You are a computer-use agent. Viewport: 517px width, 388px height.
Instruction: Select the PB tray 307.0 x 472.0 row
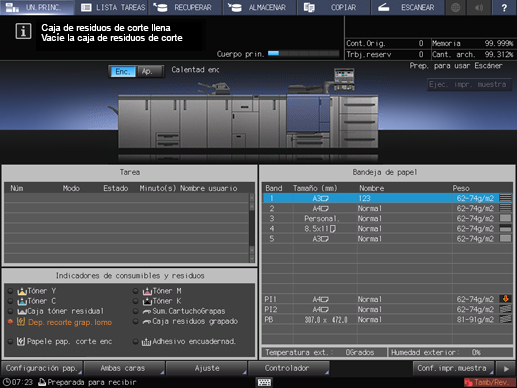388,319
